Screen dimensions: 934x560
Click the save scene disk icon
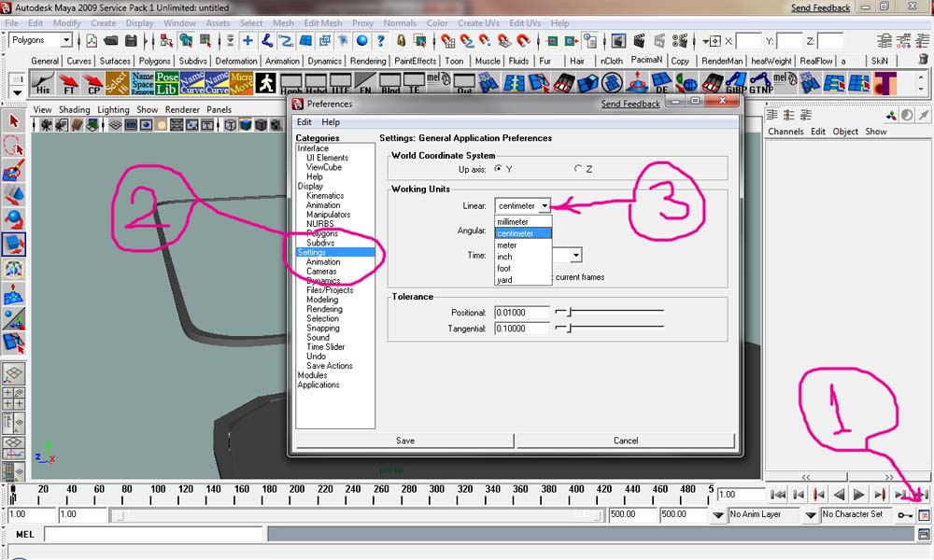(131, 40)
